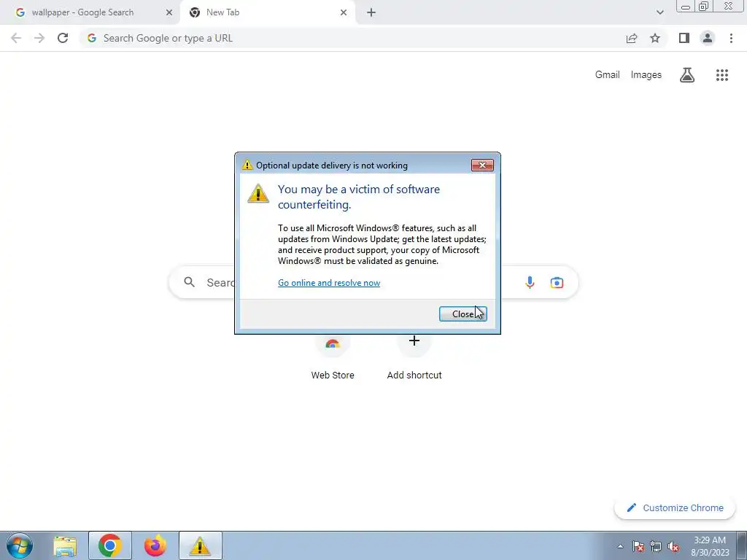Click the network tray icon

click(656, 546)
